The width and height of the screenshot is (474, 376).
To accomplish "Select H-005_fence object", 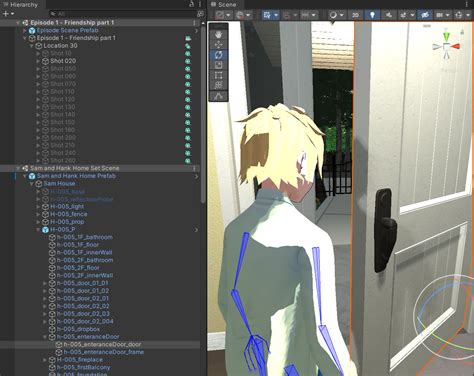I will click(x=69, y=214).
